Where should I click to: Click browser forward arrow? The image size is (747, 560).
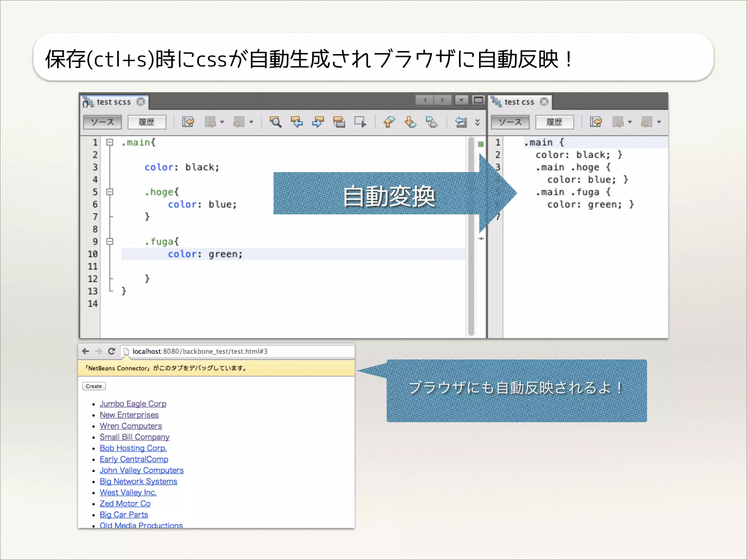(98, 351)
